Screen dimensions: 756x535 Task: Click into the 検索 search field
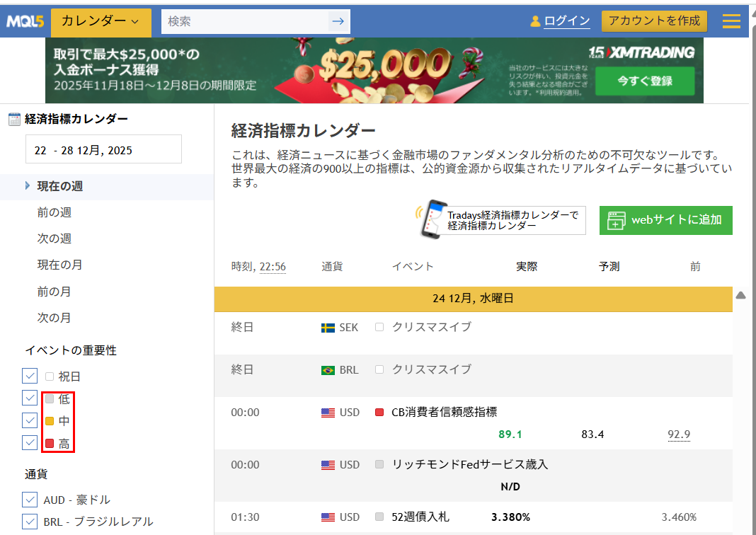click(244, 21)
